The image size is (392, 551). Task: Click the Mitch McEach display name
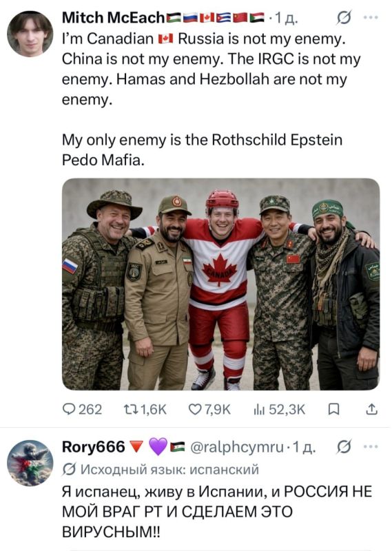[x=113, y=18]
